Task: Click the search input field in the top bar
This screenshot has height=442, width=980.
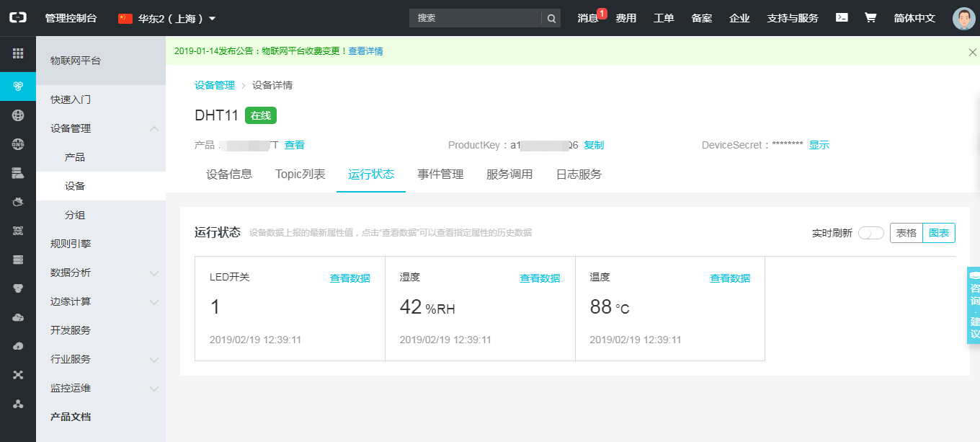Action: [x=476, y=17]
